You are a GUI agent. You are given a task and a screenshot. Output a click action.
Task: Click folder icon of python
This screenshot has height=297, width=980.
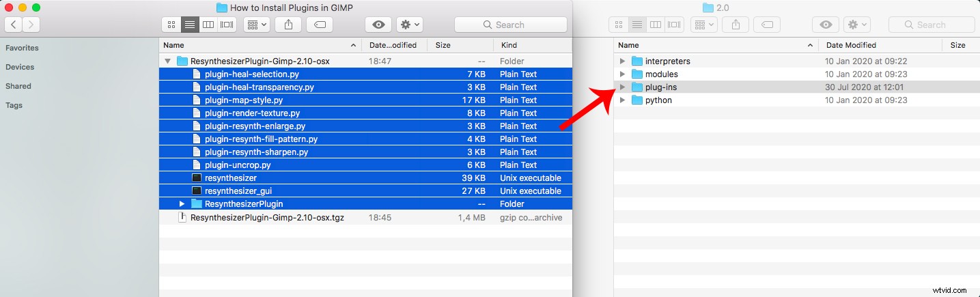point(636,100)
